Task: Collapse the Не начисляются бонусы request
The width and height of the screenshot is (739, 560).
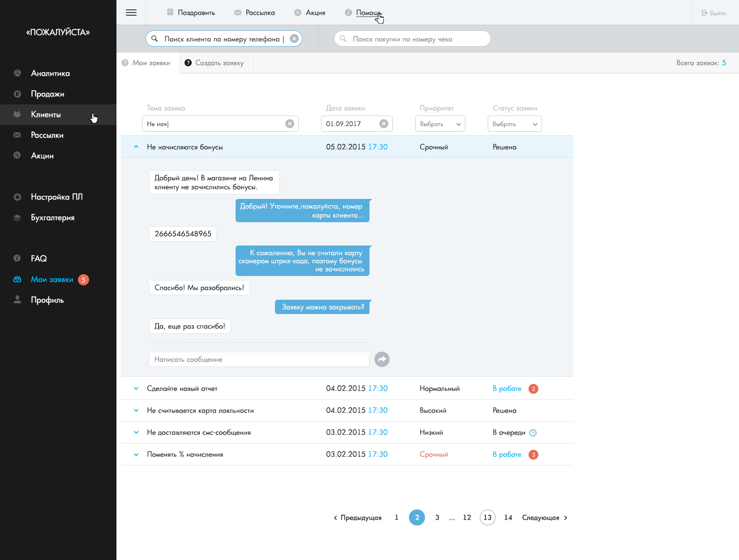Action: [136, 146]
